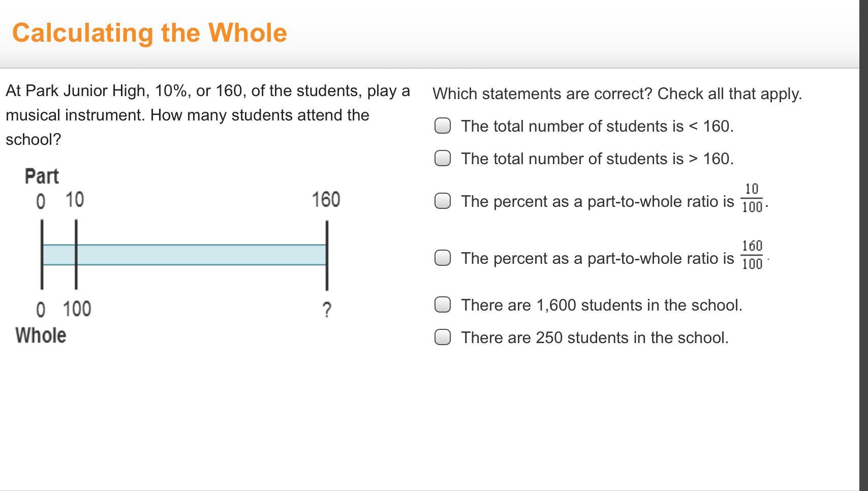Click the 10/100 fraction in the third statement
The height and width of the screenshot is (491, 868).
752,198
